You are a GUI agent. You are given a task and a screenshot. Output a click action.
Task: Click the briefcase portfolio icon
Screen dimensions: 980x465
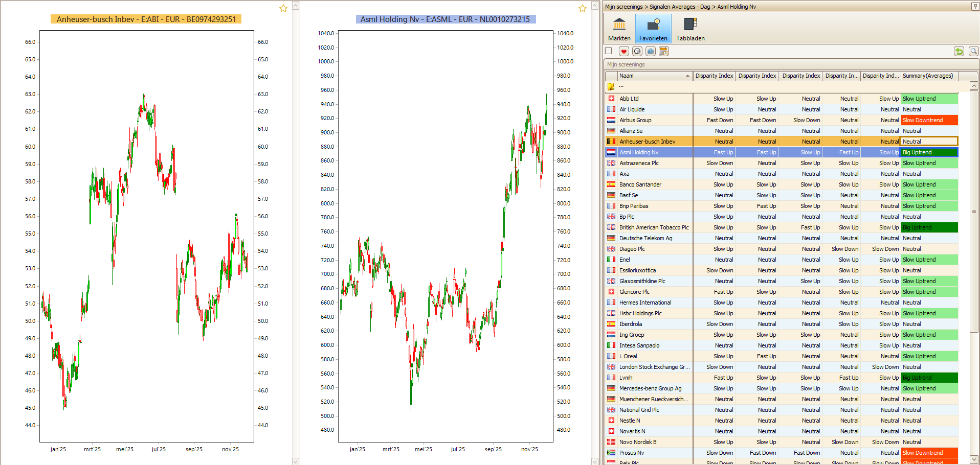point(650,51)
